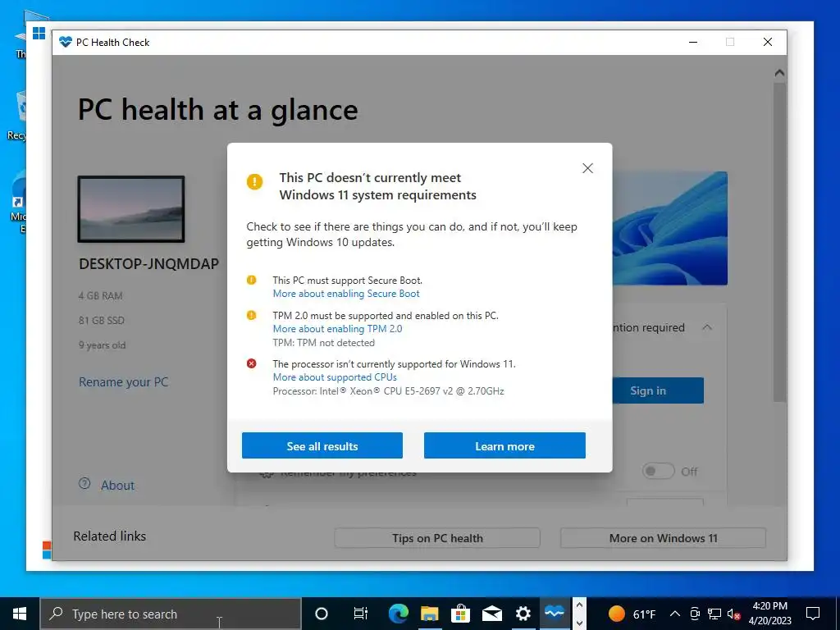
Task: Collapse the attention required section chevron
Action: (707, 327)
